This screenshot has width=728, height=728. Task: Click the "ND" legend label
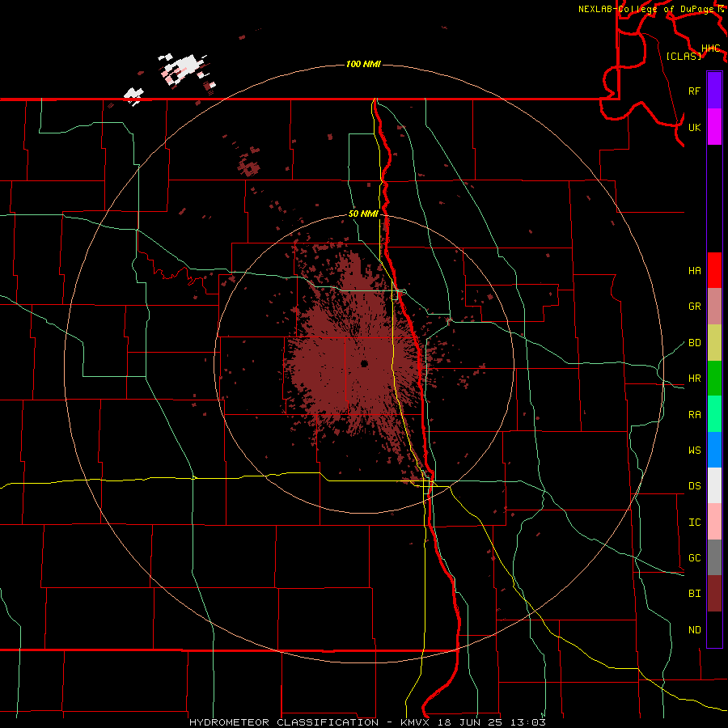click(x=694, y=630)
